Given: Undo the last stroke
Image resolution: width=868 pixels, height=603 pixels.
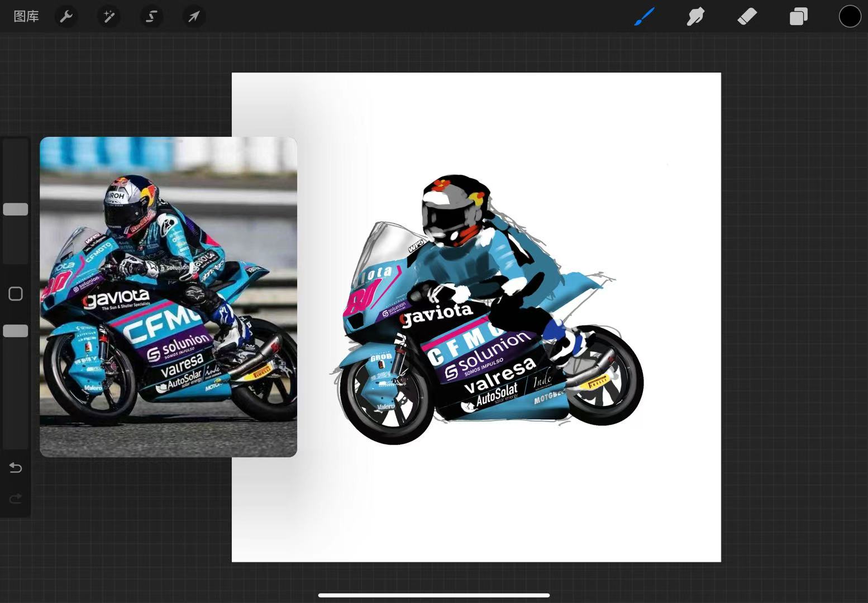Looking at the screenshot, I should pyautogui.click(x=16, y=468).
